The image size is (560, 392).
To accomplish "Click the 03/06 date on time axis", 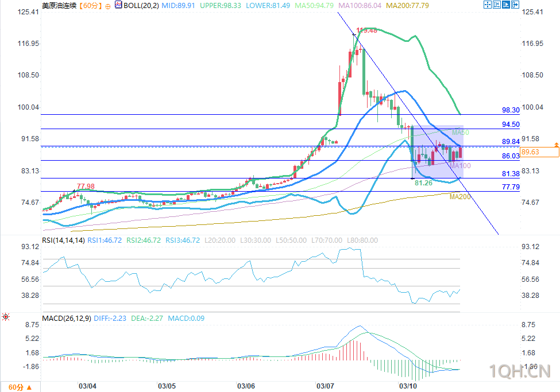I will click(246, 386).
